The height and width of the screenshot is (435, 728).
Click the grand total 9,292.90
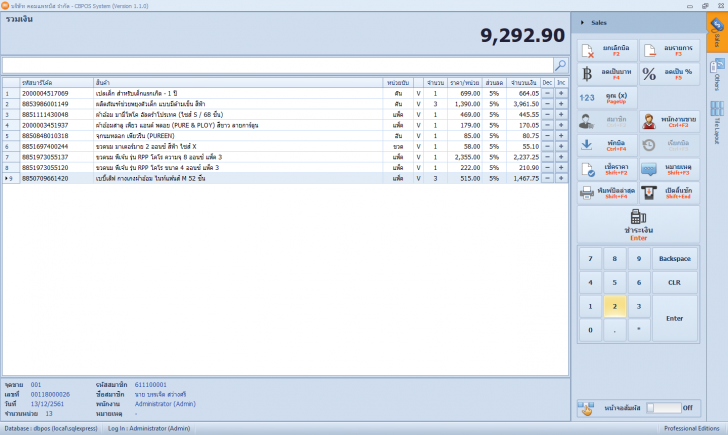pos(522,35)
